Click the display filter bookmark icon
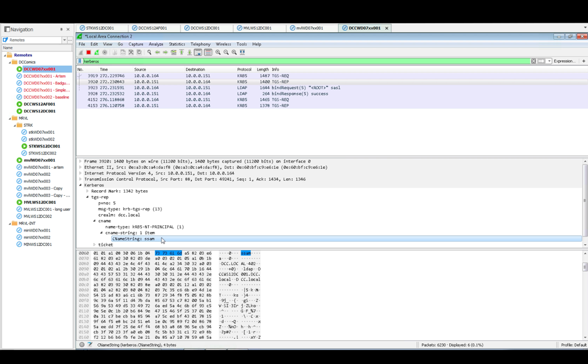The image size is (588, 364). (x=80, y=61)
